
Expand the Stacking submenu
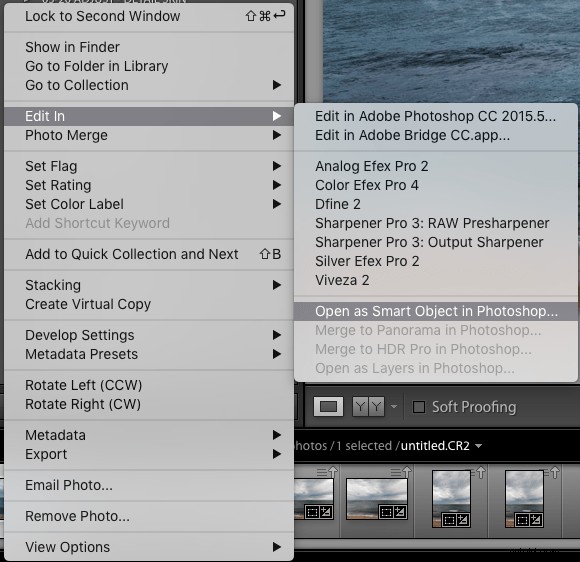149,285
